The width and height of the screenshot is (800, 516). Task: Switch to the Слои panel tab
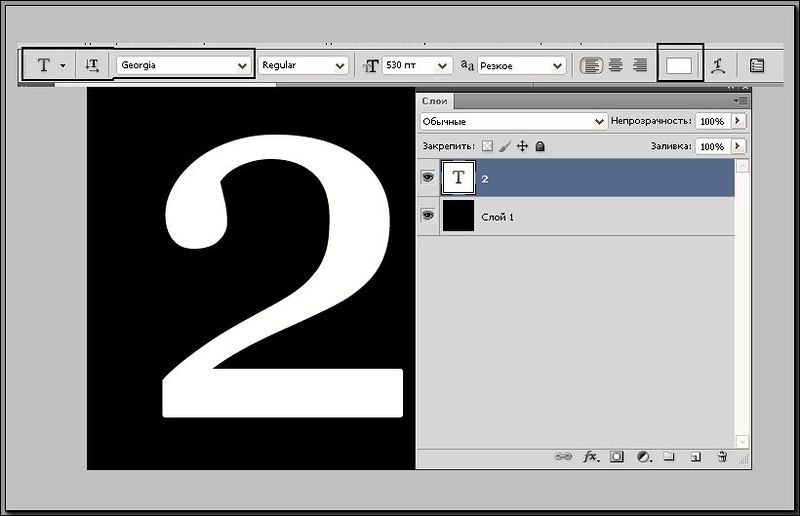[x=435, y=101]
